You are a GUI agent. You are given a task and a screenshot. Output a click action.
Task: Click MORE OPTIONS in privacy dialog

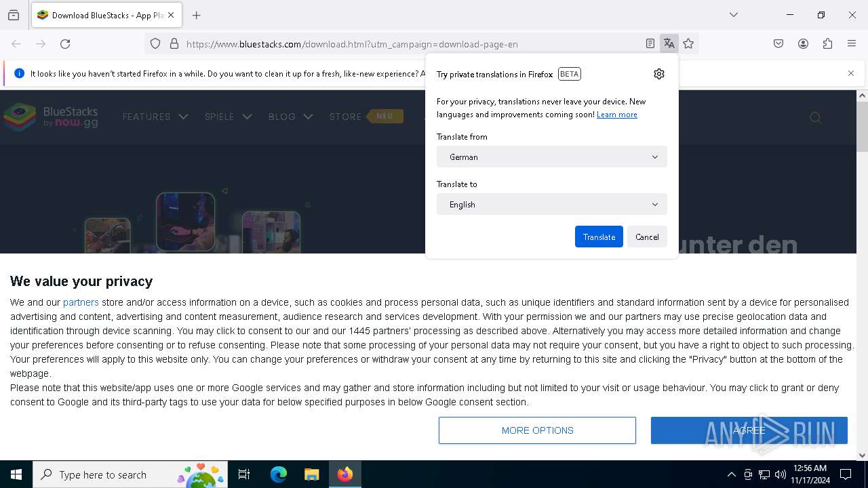tap(537, 430)
